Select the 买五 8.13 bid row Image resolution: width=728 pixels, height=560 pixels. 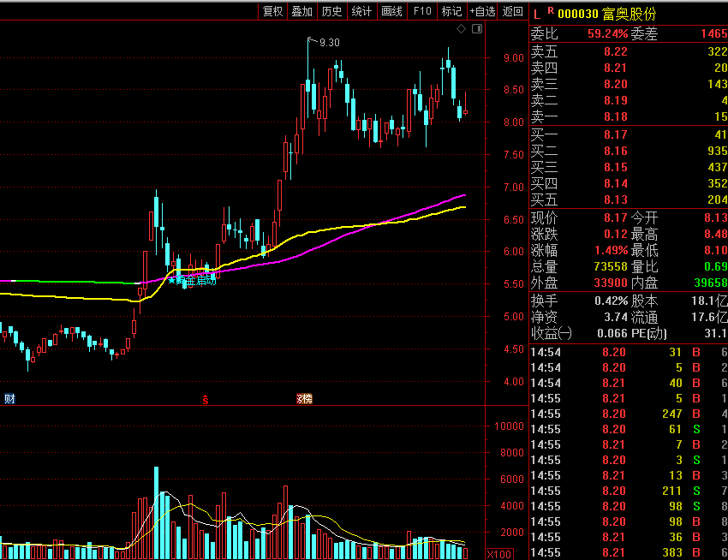click(x=629, y=200)
